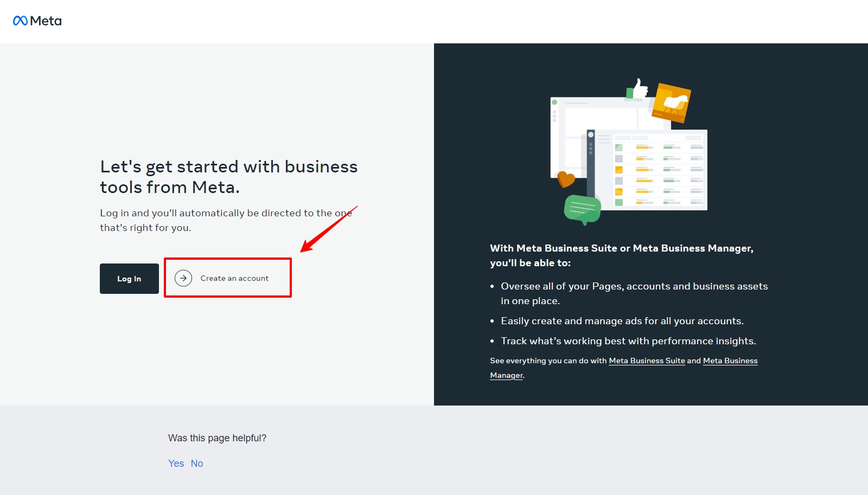
Task: Open the Meta Business Suite link
Action: pos(647,361)
